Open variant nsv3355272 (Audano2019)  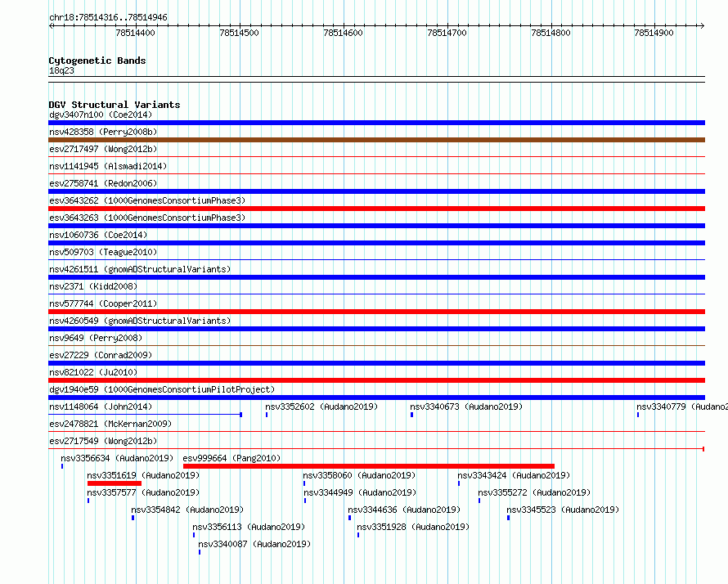534,492
